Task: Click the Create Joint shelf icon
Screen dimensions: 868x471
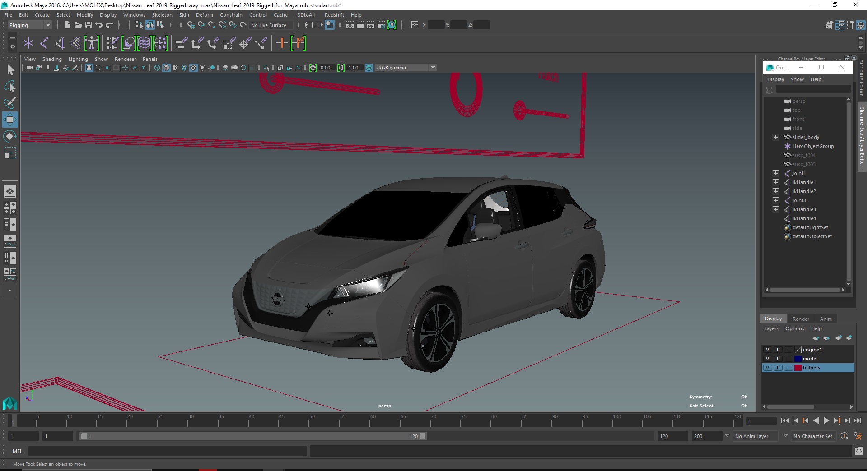Action: 44,43
